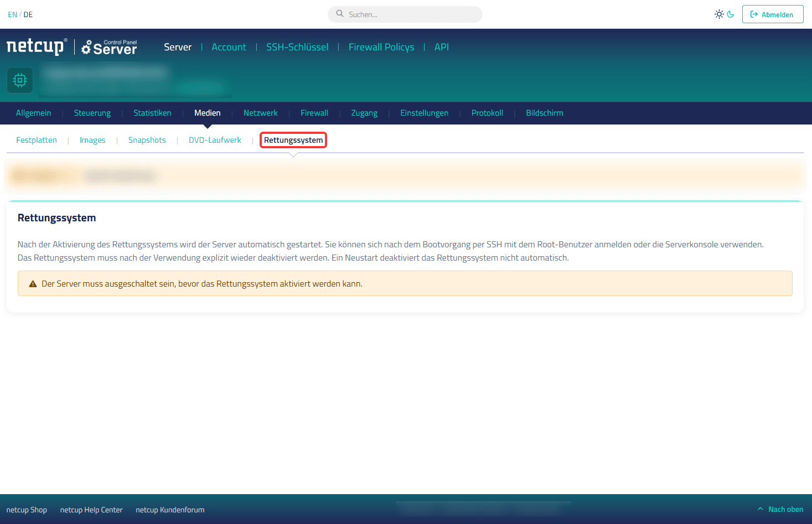Open the netcup Shop footer link
812x524 pixels.
coord(27,510)
